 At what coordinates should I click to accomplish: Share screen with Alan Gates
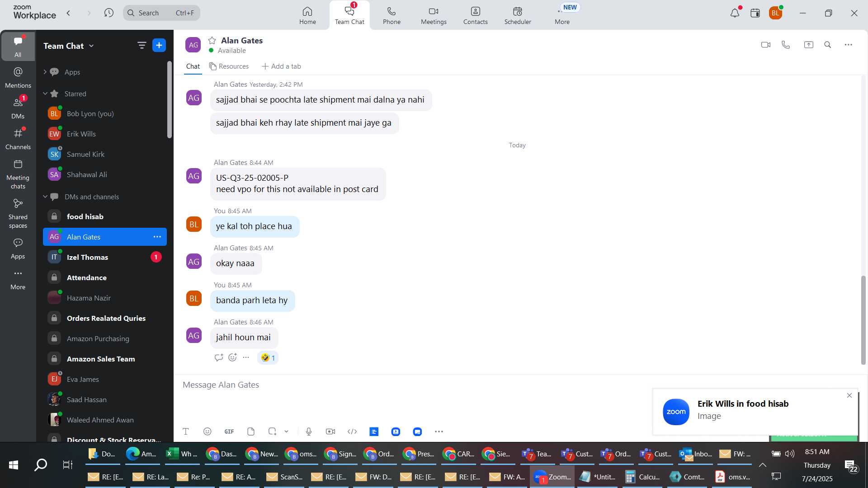point(808,45)
